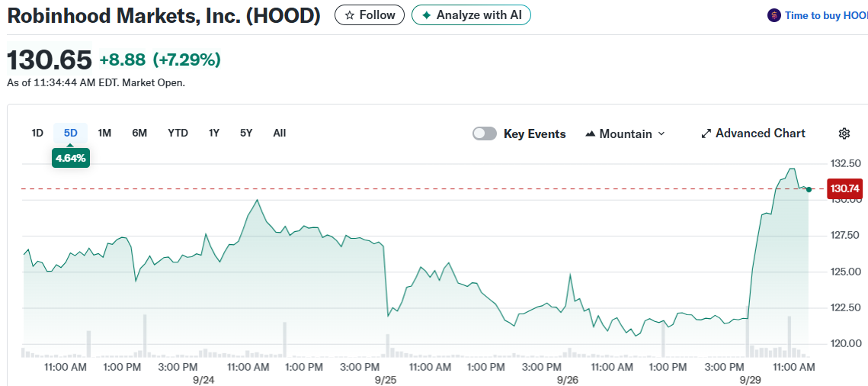The width and height of the screenshot is (868, 386).
Task: Click the current price 130.65
Action: [x=50, y=60]
